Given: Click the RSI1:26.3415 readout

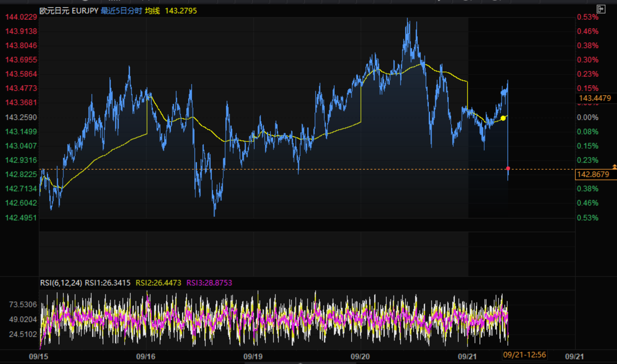Looking at the screenshot, I should [x=107, y=283].
